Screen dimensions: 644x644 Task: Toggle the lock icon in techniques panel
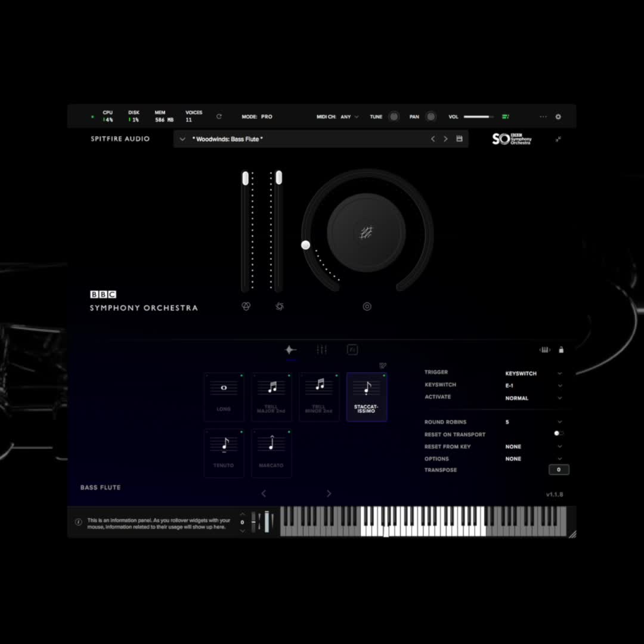561,350
